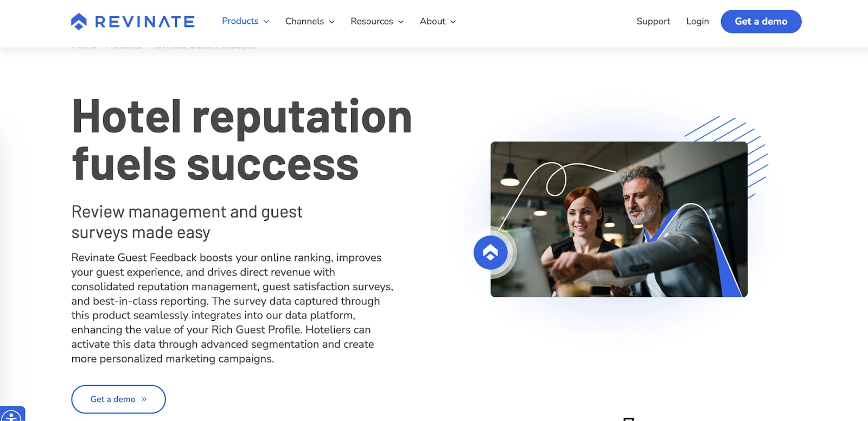
Task: Go to the Support link
Action: tap(653, 21)
